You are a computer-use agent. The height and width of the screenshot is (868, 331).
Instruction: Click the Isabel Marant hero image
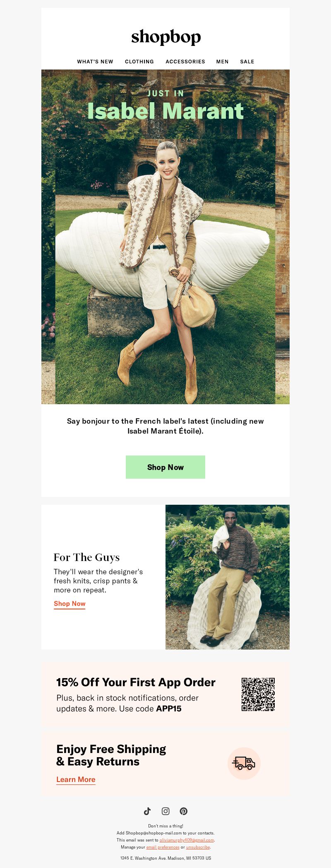[165, 237]
